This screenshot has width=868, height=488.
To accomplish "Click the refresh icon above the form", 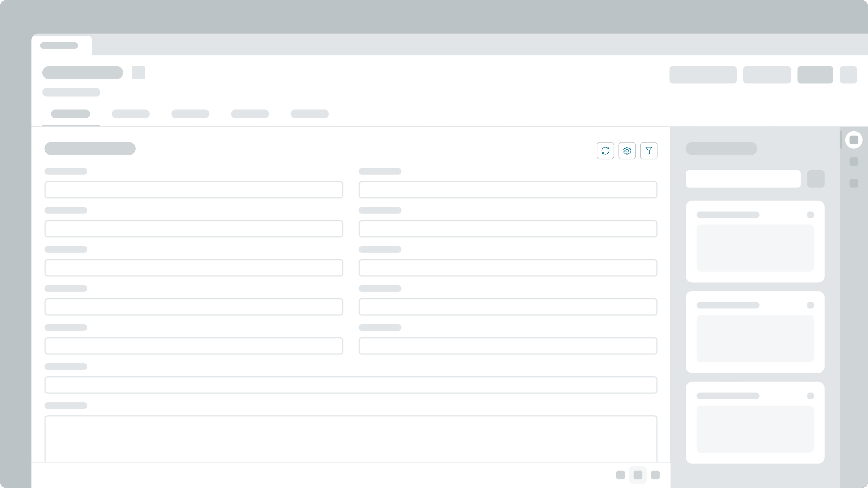I will (x=605, y=150).
